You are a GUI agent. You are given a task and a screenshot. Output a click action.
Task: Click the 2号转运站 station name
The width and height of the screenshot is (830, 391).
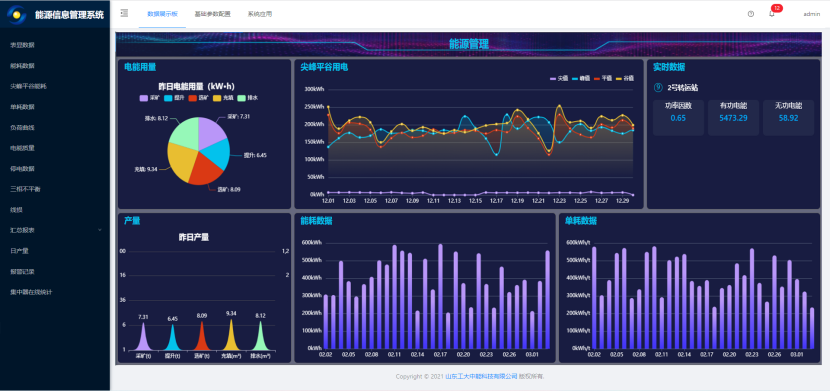click(683, 88)
